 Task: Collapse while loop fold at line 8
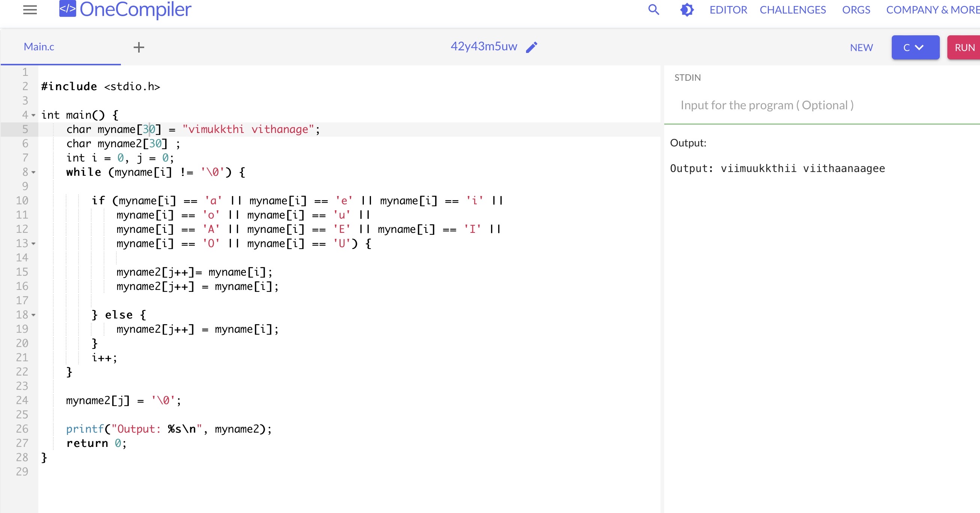tap(33, 172)
